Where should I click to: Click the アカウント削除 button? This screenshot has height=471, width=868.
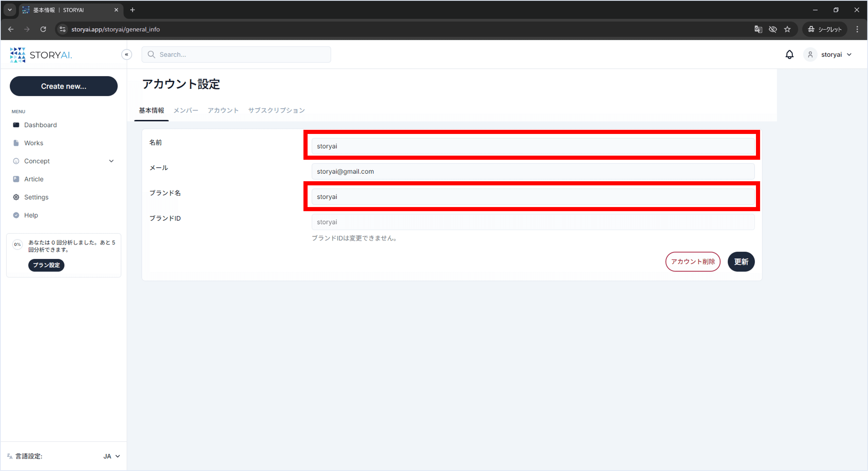(x=693, y=262)
